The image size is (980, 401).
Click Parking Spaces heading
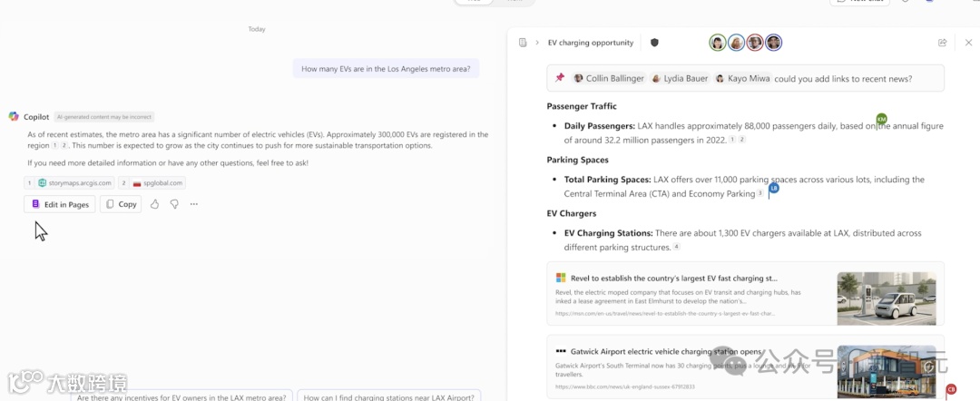point(577,160)
